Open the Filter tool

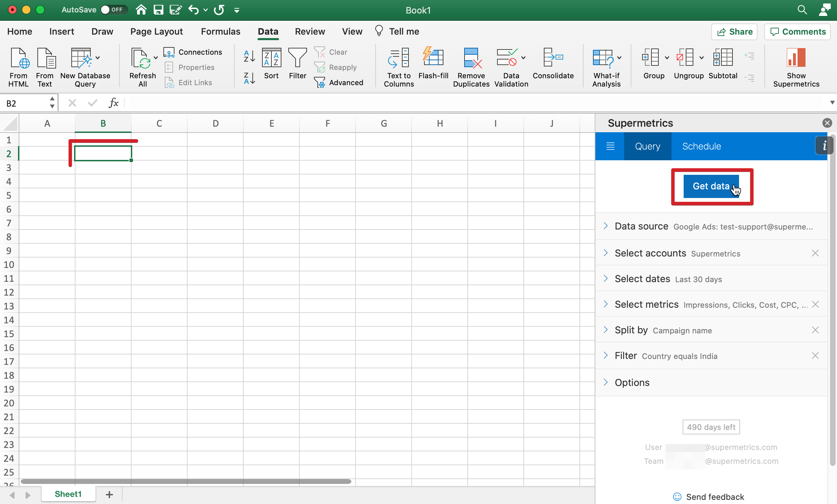point(297,63)
